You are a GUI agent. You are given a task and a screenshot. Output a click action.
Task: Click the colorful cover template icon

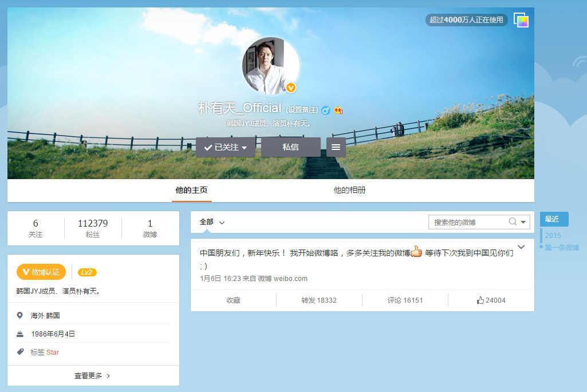[521, 20]
